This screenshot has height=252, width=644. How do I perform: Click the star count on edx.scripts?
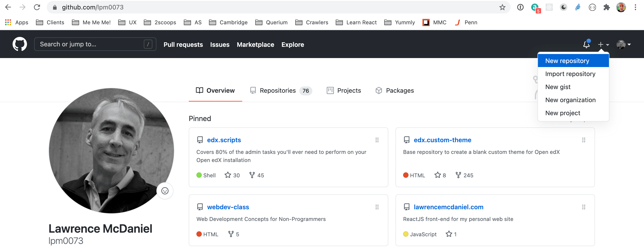click(232, 175)
